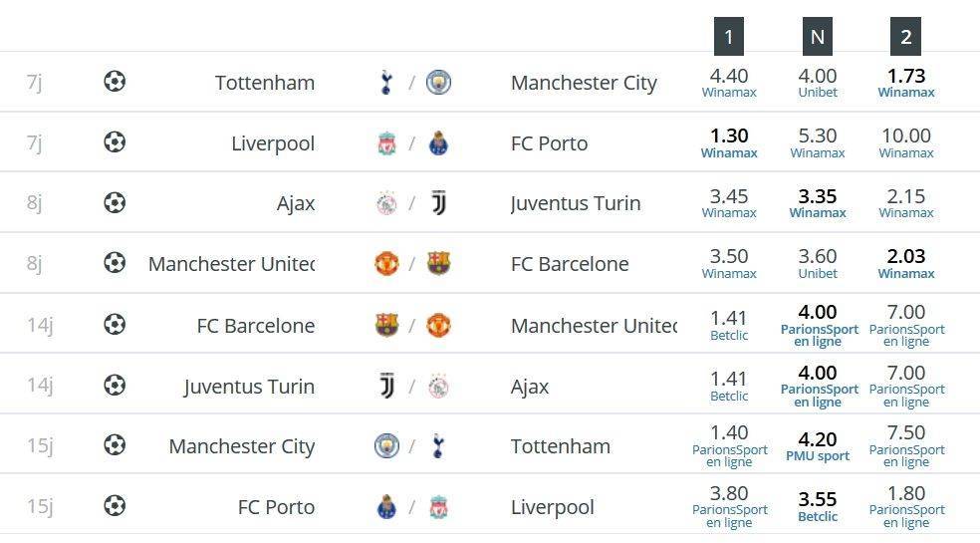Click the soccer ball icon for Tottenham match
The width and height of the screenshot is (980, 543).
[x=115, y=82]
